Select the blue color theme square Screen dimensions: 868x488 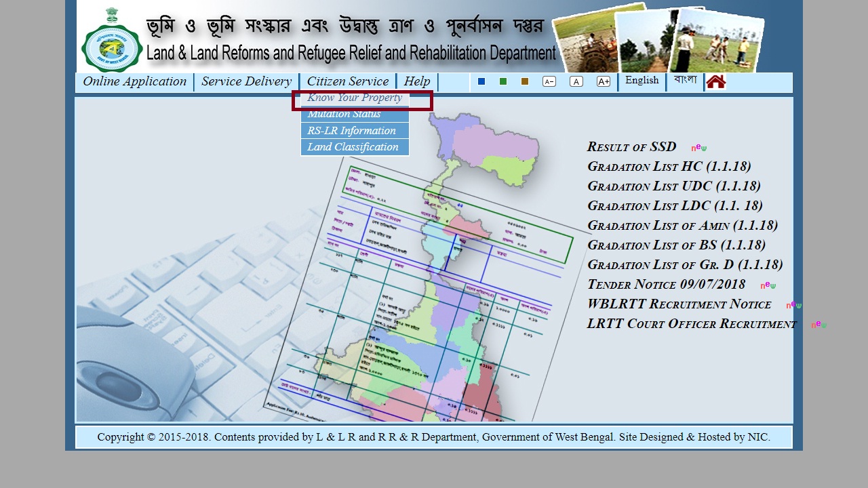(x=481, y=81)
